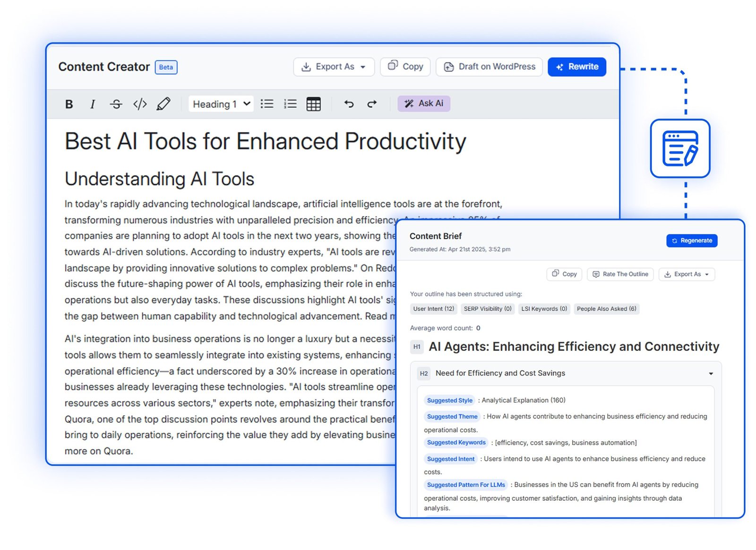Undo the last edit
The image size is (756, 550).
[x=349, y=104]
